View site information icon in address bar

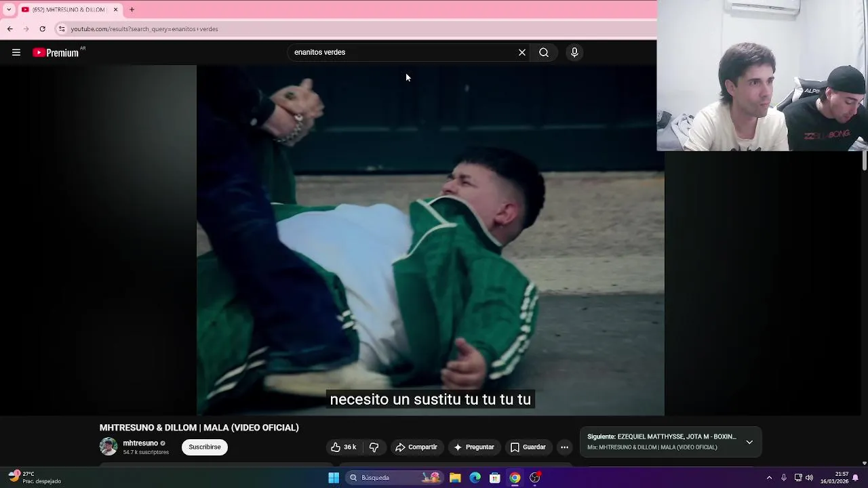[x=62, y=29]
